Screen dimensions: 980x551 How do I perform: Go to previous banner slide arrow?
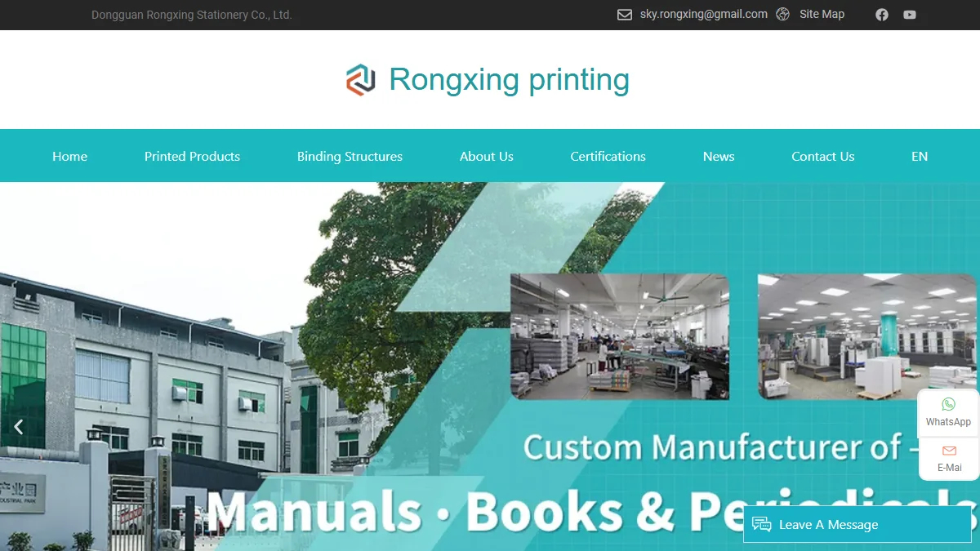[x=18, y=426]
